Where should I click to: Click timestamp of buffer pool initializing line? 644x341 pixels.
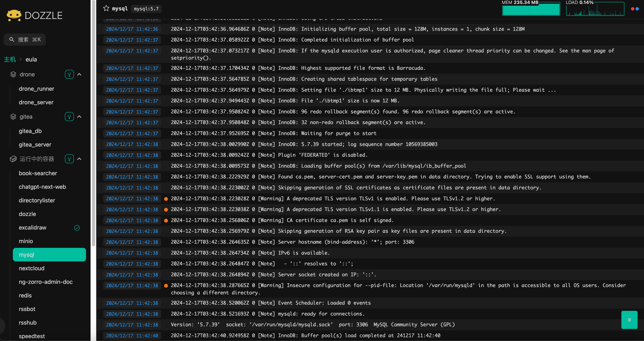click(132, 29)
